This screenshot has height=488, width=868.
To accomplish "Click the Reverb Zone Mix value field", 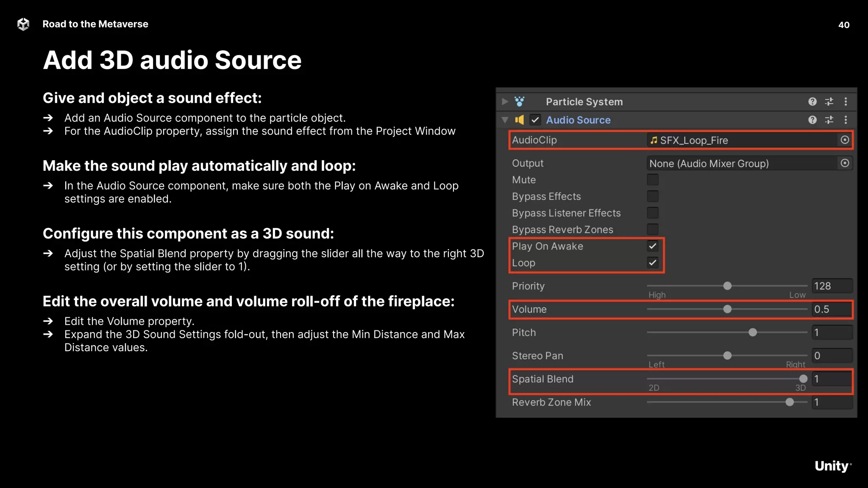I will 832,402.
